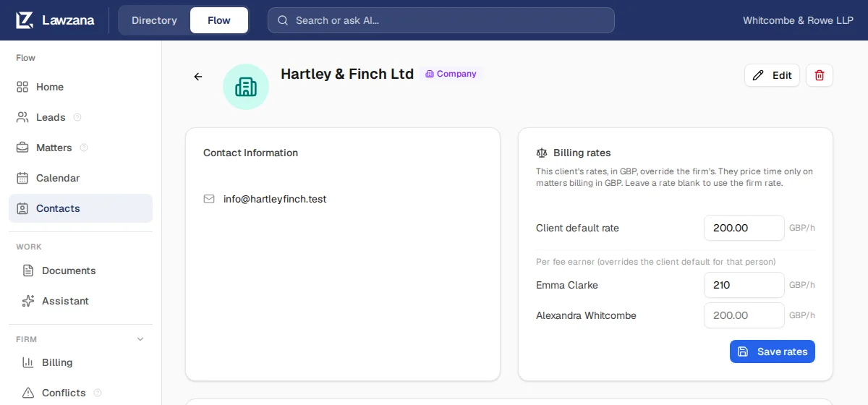Go back using the left arrow icon
Image resolution: width=868 pixels, height=405 pixels.
click(x=198, y=77)
